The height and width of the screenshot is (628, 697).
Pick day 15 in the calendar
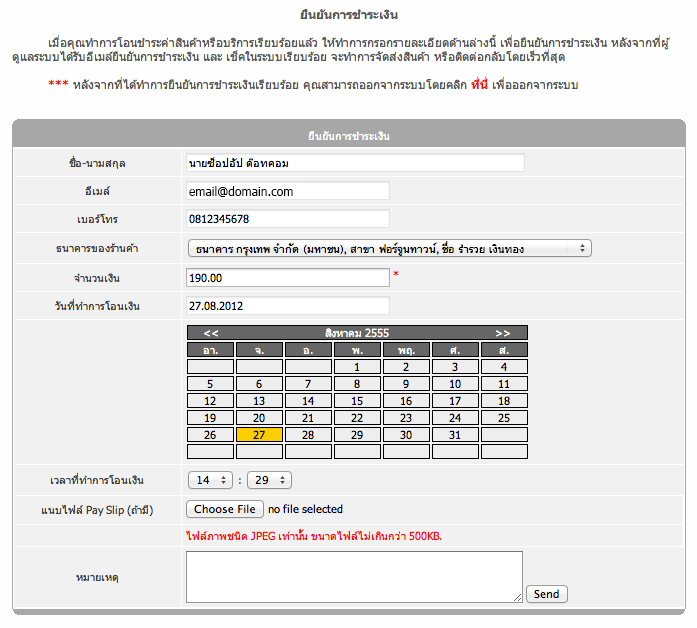coord(357,401)
